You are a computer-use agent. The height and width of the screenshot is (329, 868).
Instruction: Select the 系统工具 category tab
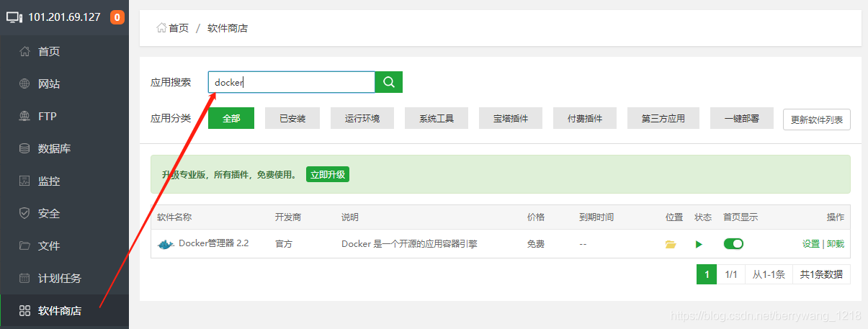click(437, 118)
